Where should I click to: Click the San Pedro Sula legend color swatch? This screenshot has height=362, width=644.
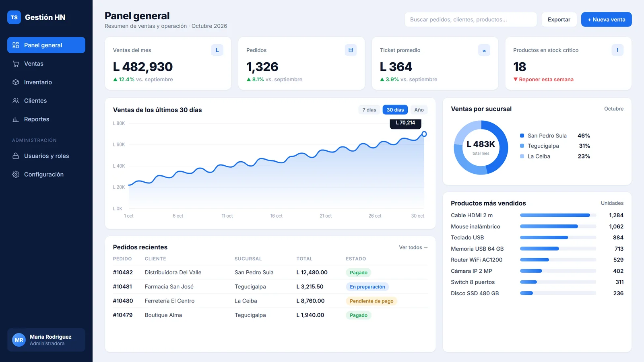pos(522,136)
